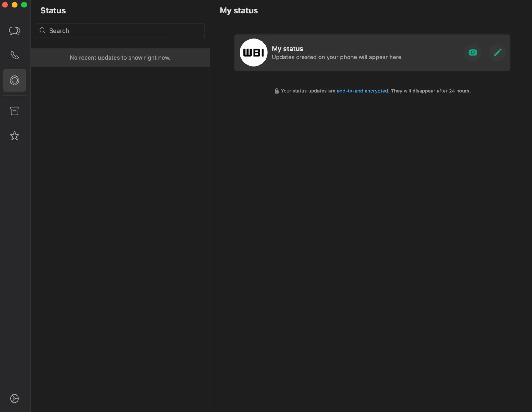Image resolution: width=532 pixels, height=412 pixels.
Task: Open the Chats panel
Action: pyautogui.click(x=14, y=31)
